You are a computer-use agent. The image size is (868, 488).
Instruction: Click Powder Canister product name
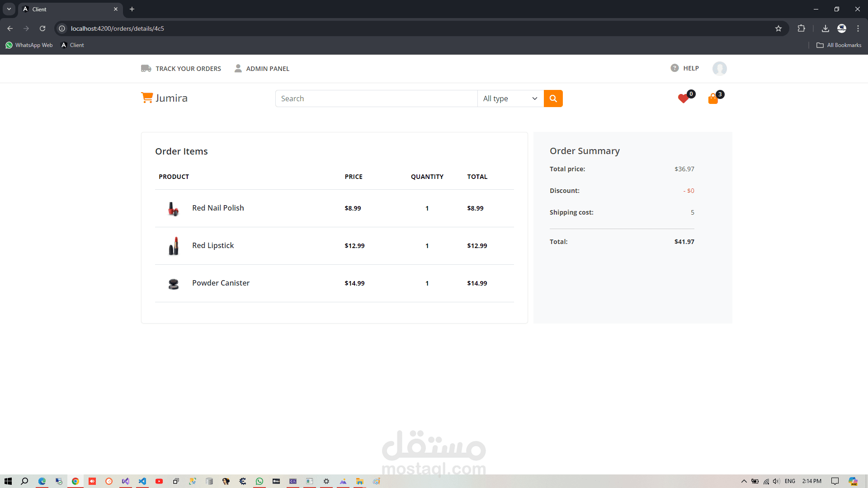pyautogui.click(x=221, y=283)
